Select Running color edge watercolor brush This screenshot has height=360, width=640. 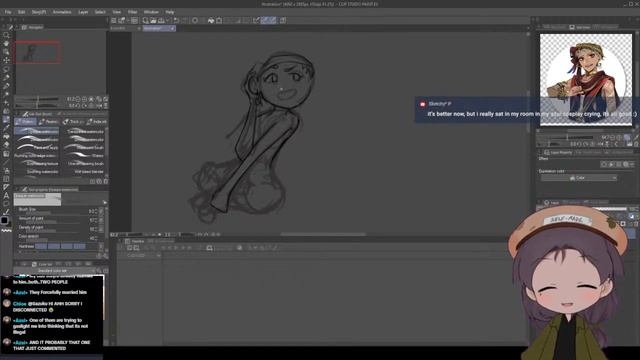tap(36, 156)
